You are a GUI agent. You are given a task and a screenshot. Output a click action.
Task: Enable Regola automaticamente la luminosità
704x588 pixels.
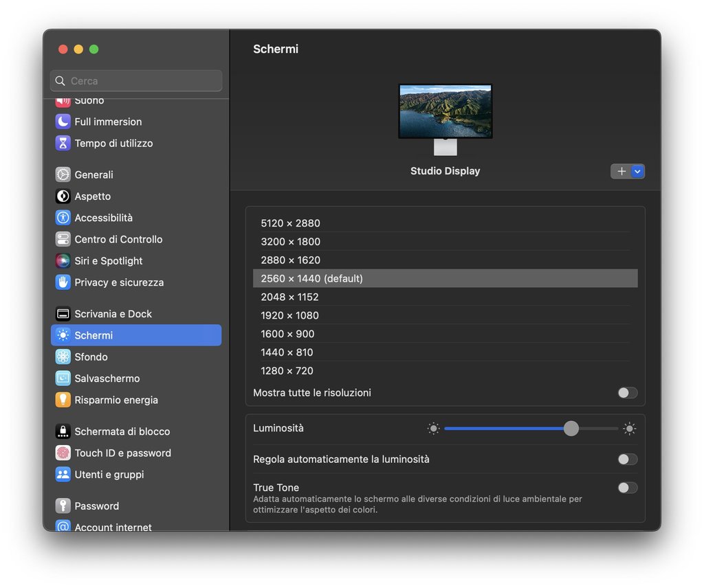pos(627,460)
